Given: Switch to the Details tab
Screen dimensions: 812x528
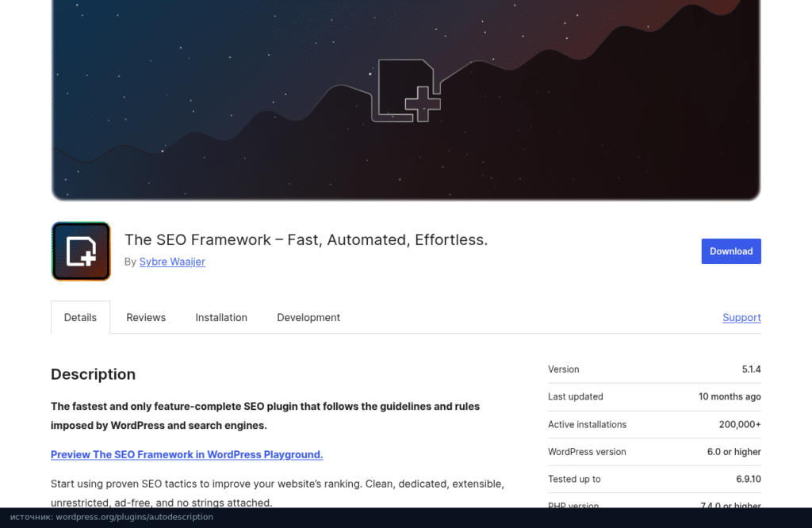Looking at the screenshot, I should (80, 317).
